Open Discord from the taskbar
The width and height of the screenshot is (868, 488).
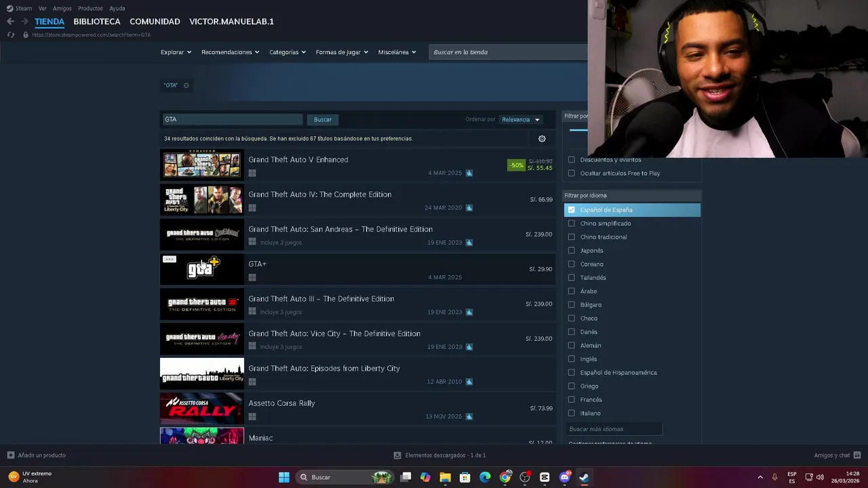tap(565, 477)
